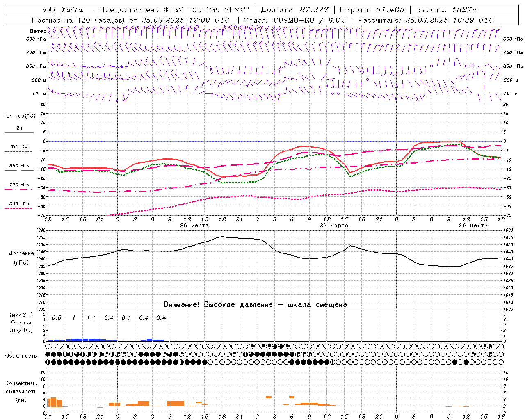Image resolution: width=525 pixels, height=420 pixels.
Task: Select the forecast start 25.03.2025 12:00 UTC text
Action: [x=185, y=20]
